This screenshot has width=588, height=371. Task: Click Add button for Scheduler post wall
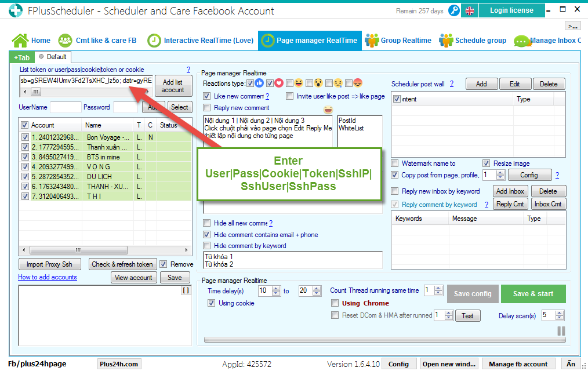(481, 84)
